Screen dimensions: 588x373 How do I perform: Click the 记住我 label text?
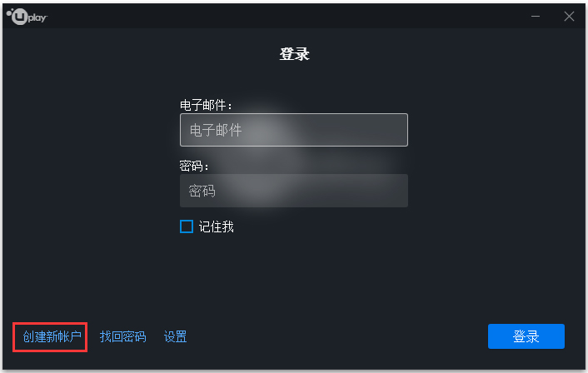click(216, 226)
